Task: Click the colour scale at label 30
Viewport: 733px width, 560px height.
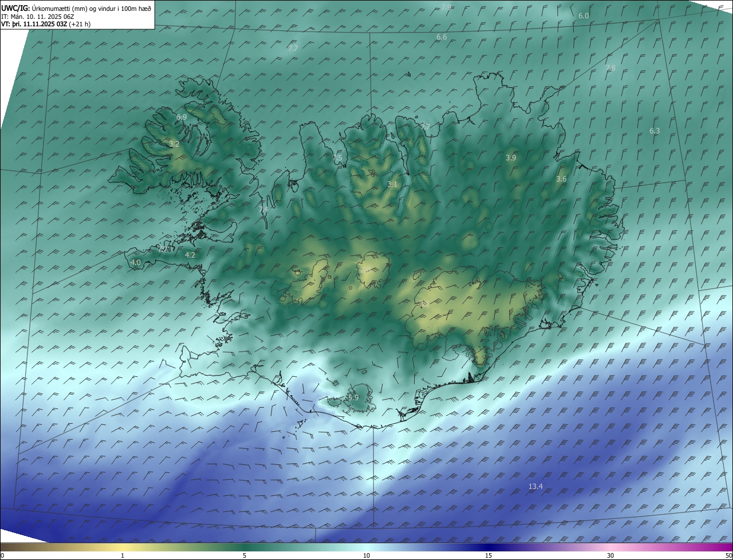Action: tap(610, 555)
